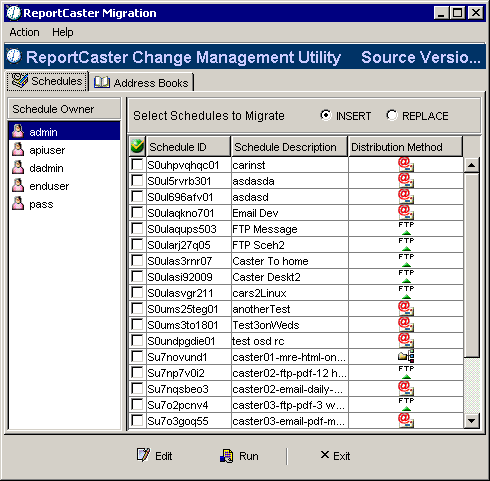Enable checkbox for S0ulasi92009
The image size is (490, 481).
pyautogui.click(x=137, y=276)
